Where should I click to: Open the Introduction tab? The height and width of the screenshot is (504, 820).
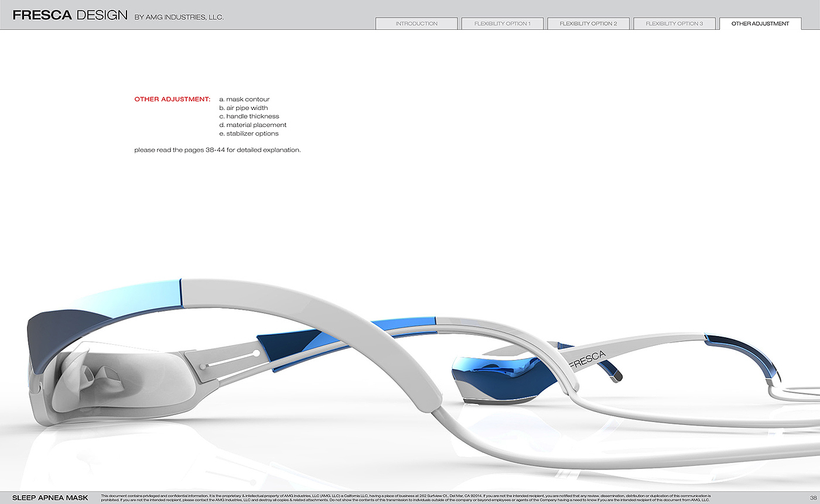416,23
